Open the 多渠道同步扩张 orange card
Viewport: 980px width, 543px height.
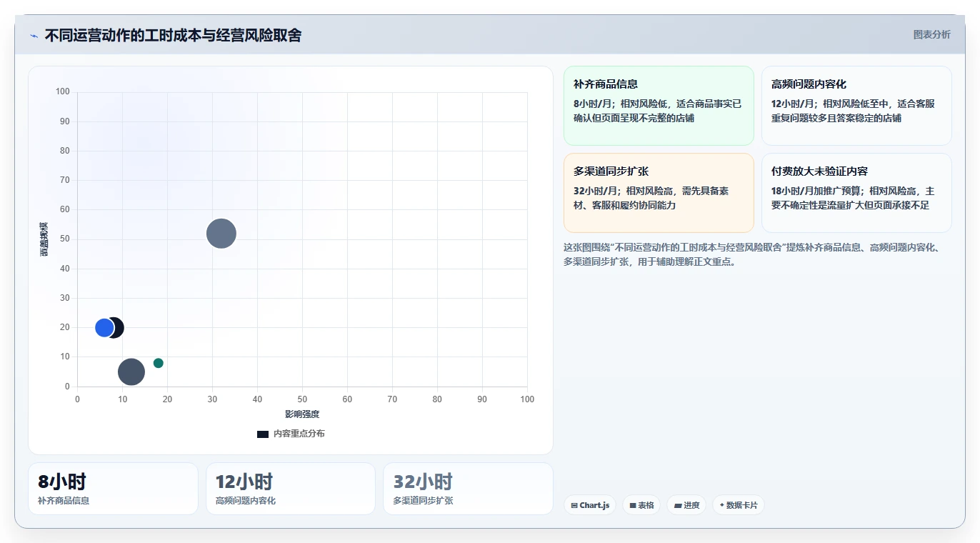659,193
